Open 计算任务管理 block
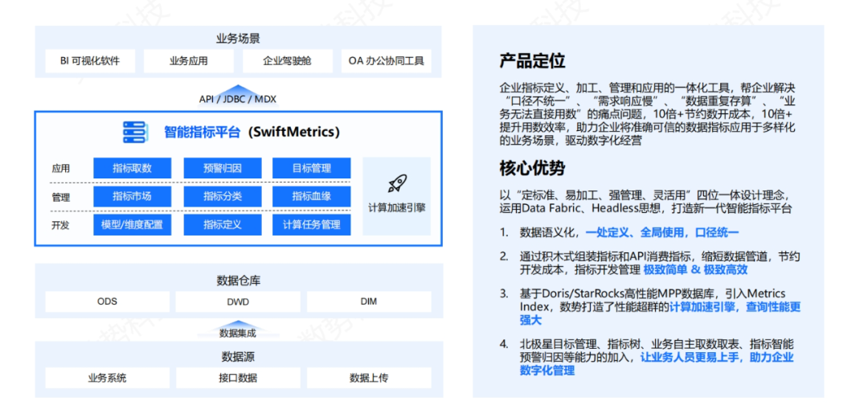Viewport: 868px width, 418px height. 312,225
